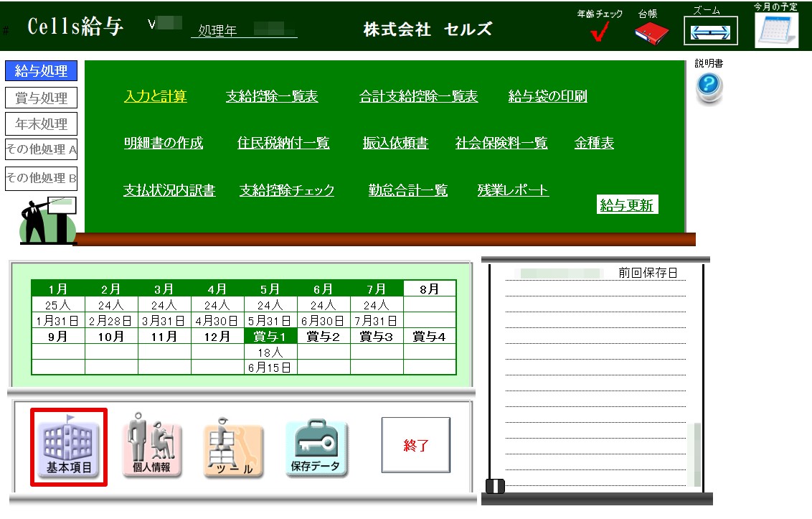This screenshot has height=519, width=812.
Task: Open the 振込依頼書 link
Action: click(x=396, y=143)
